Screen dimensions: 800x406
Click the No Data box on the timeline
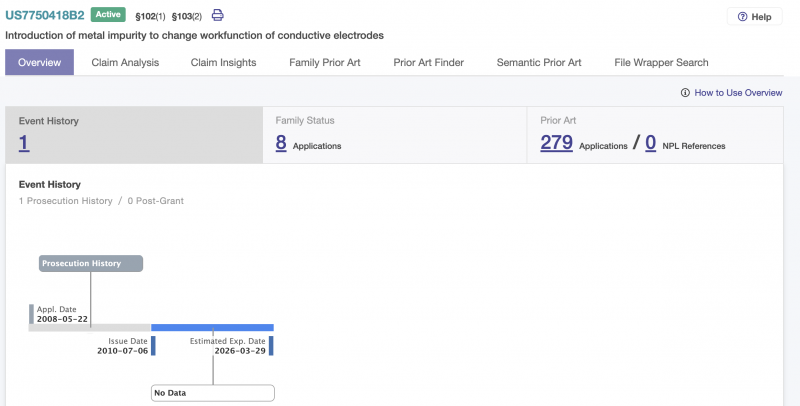coord(213,393)
